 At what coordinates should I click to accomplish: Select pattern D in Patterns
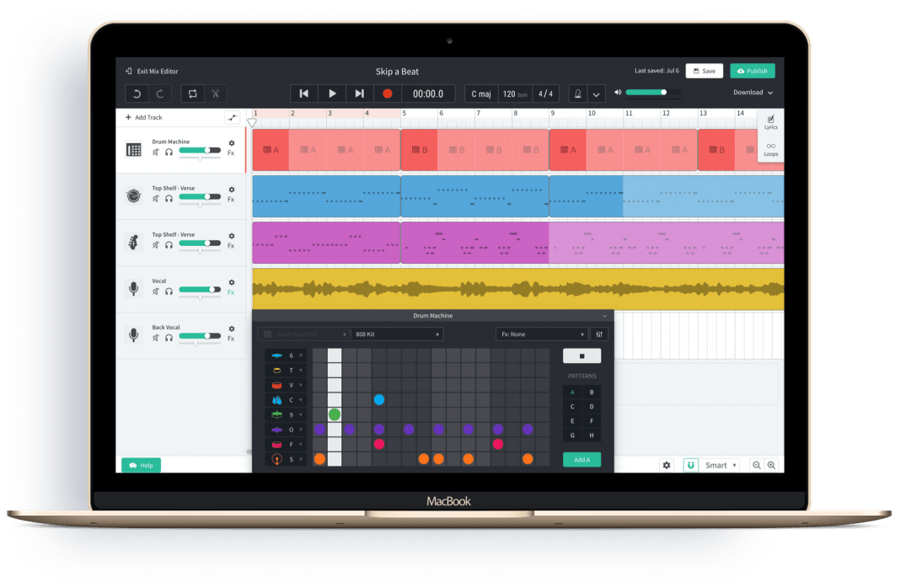592,407
